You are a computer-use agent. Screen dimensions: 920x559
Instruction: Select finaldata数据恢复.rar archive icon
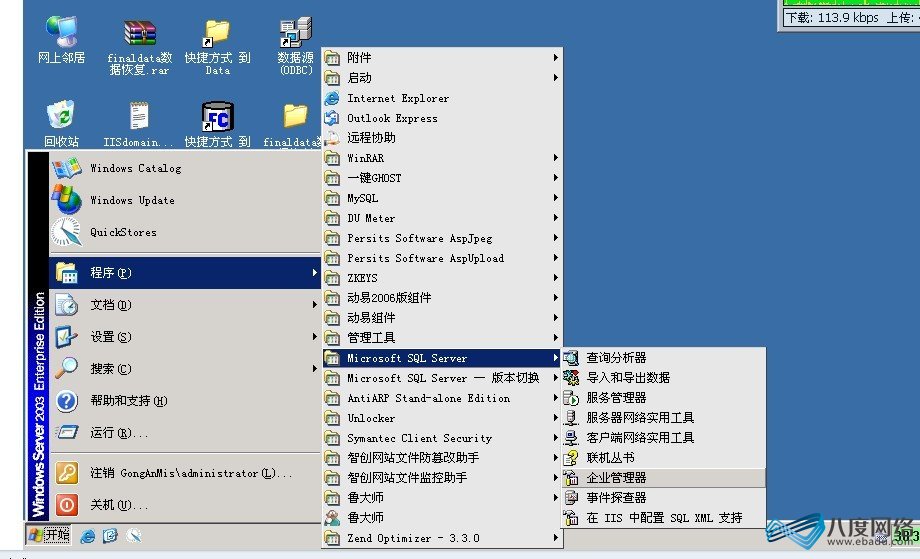click(140, 47)
